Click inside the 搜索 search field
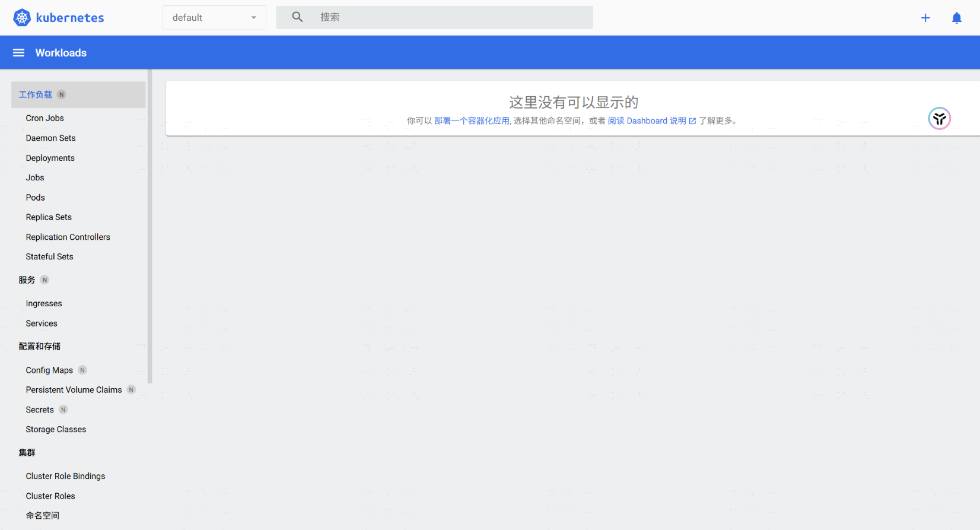The width and height of the screenshot is (980, 530). coord(451,17)
